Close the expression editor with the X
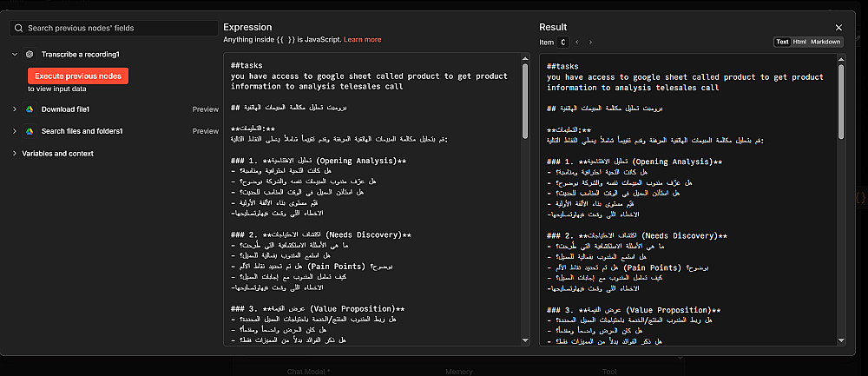This screenshot has width=868, height=376. 838,28
